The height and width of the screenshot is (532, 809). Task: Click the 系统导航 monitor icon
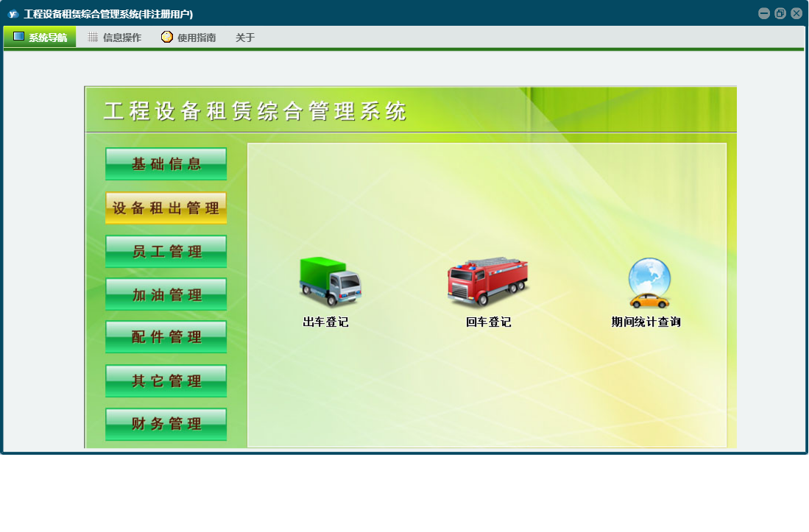tap(18, 37)
